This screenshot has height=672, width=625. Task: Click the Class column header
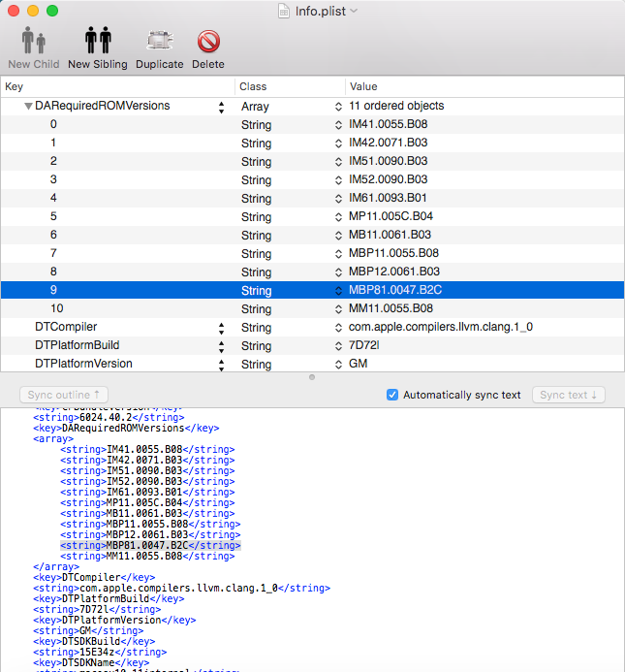[x=290, y=86]
